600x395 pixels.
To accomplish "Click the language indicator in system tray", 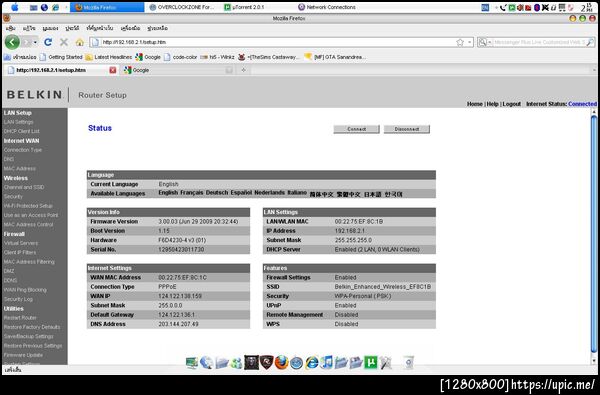I will (485, 7).
